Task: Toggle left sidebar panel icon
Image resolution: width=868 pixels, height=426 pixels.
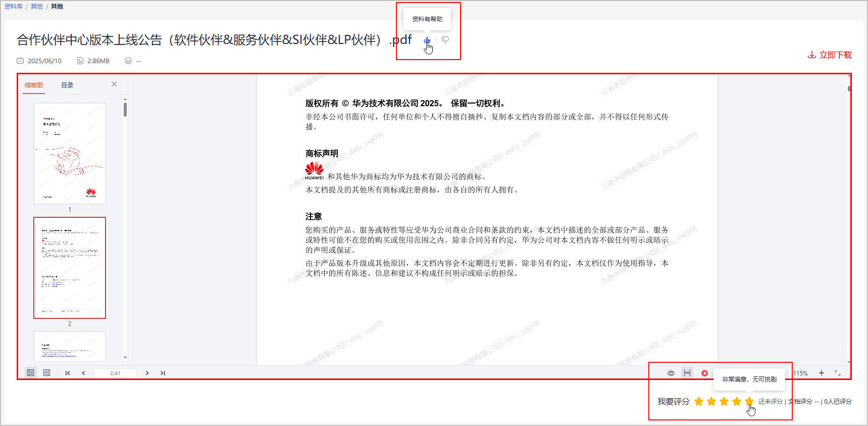Action: pos(31,373)
